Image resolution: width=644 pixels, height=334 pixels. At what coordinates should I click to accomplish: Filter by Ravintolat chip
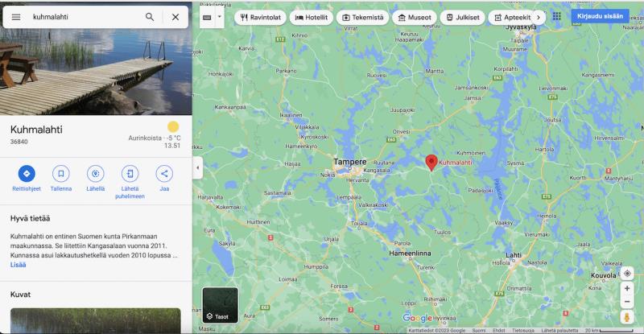(x=260, y=17)
